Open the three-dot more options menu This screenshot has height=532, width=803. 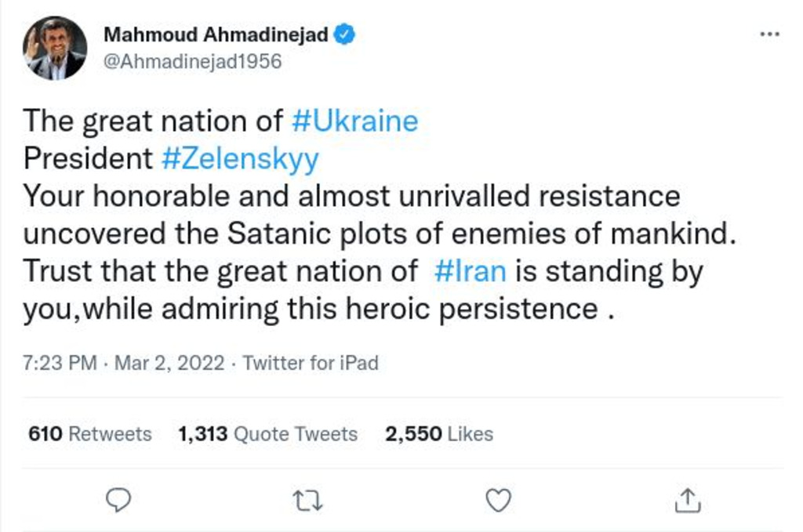click(x=770, y=34)
